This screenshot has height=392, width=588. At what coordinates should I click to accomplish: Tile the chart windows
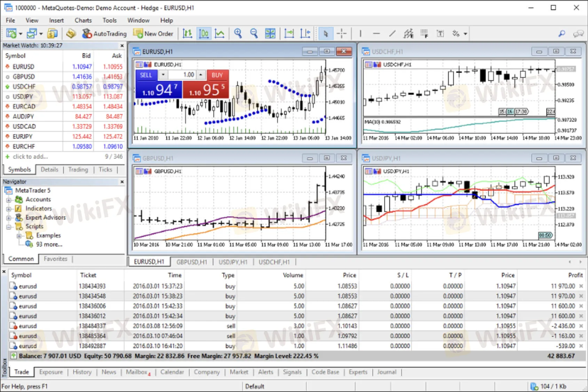(x=270, y=33)
